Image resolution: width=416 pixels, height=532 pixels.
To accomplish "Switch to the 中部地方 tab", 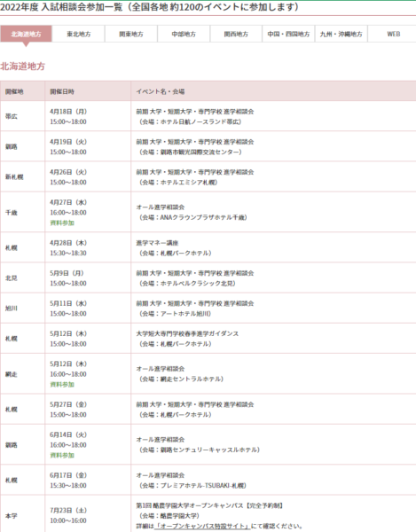I will (x=184, y=34).
